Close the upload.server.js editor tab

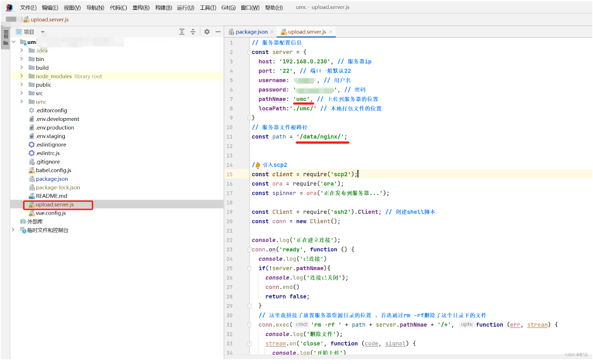tap(331, 32)
